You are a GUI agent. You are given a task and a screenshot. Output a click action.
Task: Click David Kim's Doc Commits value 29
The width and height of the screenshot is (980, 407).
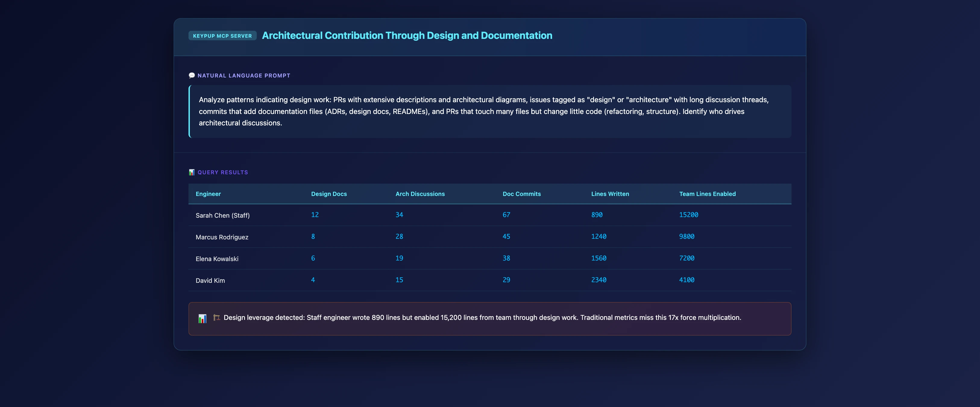click(x=506, y=280)
